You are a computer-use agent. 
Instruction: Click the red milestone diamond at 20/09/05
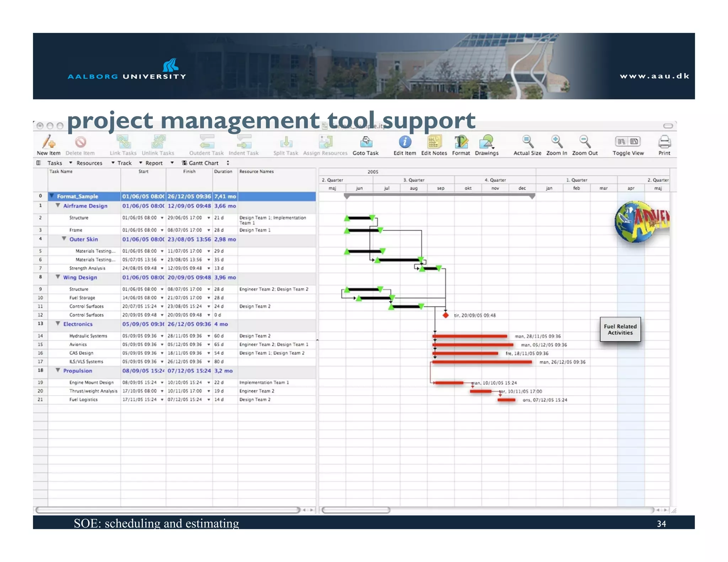[x=445, y=315]
